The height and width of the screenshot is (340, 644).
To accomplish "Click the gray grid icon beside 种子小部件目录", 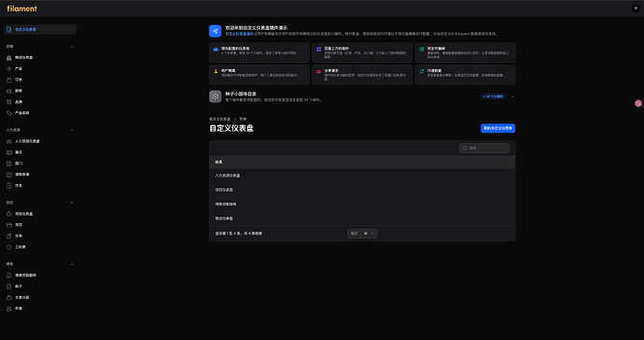I will 216,96.
